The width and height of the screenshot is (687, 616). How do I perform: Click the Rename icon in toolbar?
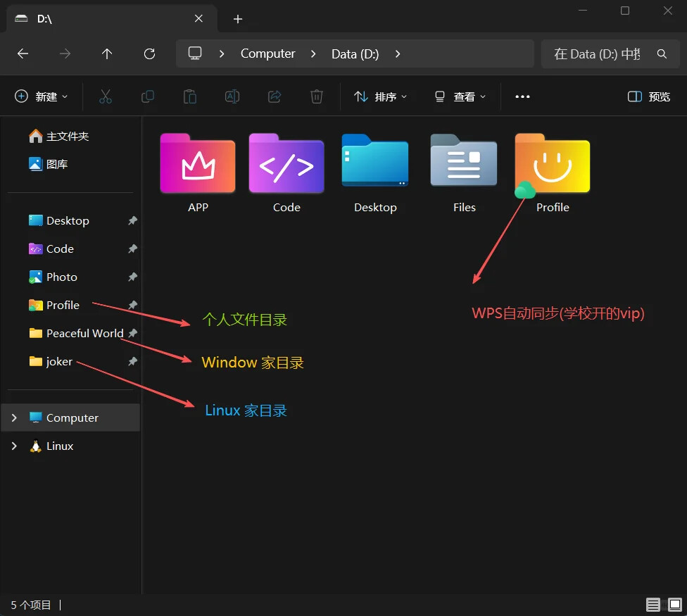232,96
